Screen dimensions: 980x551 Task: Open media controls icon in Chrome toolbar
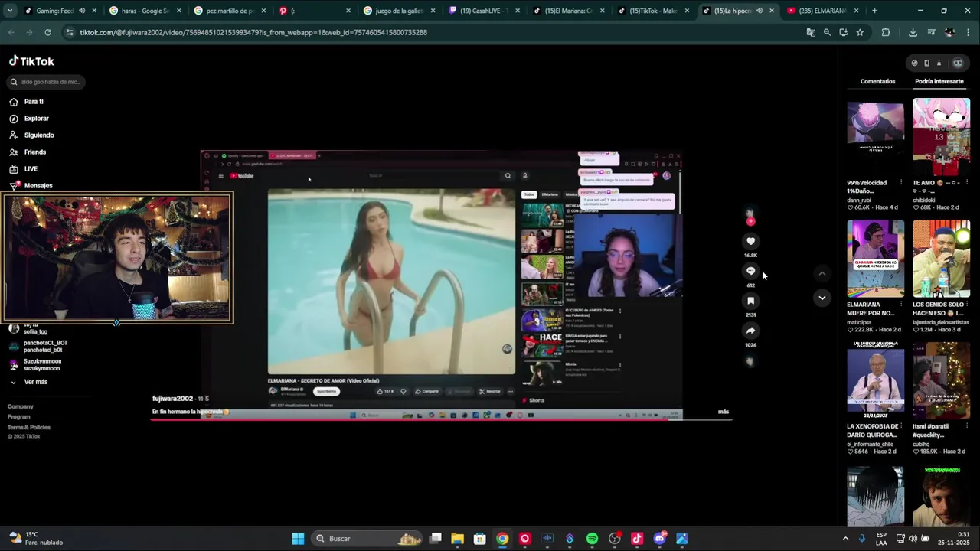pos(931,32)
